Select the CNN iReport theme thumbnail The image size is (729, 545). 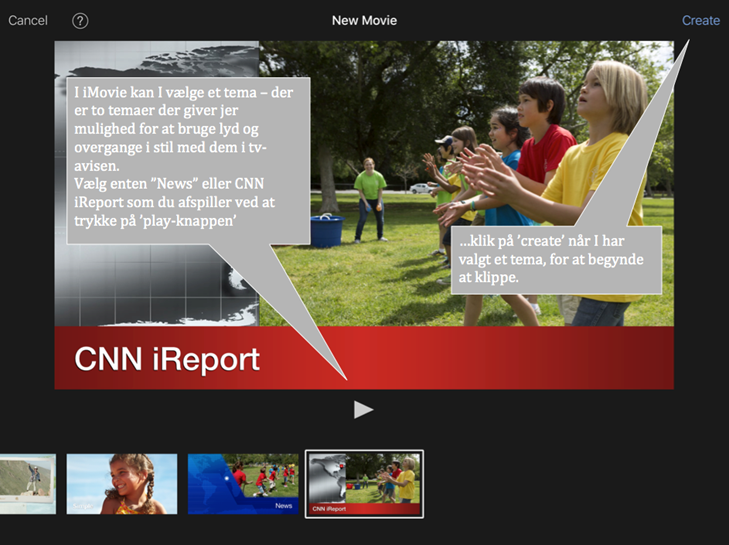[364, 484]
